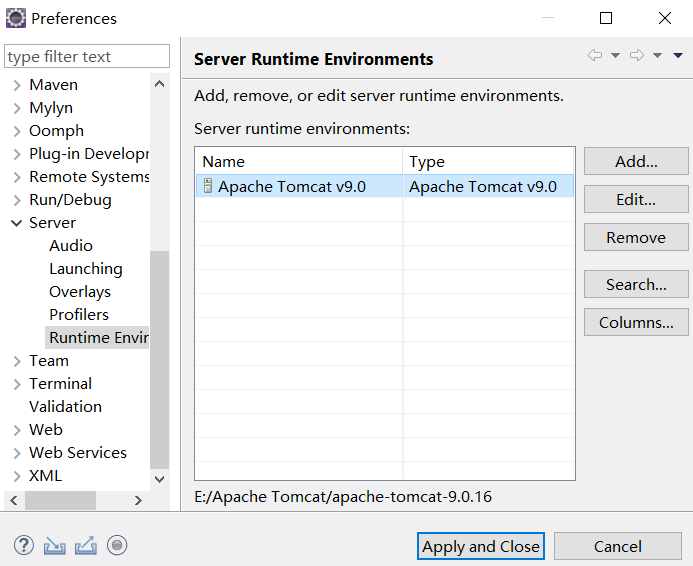Screen dimensions: 693x566
Task: Click the tree scroll down arrow
Action: 160,479
